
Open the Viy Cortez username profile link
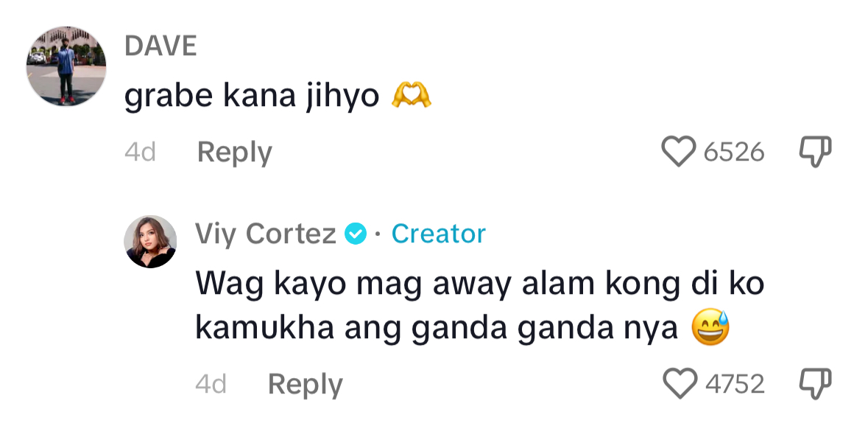coord(266,234)
